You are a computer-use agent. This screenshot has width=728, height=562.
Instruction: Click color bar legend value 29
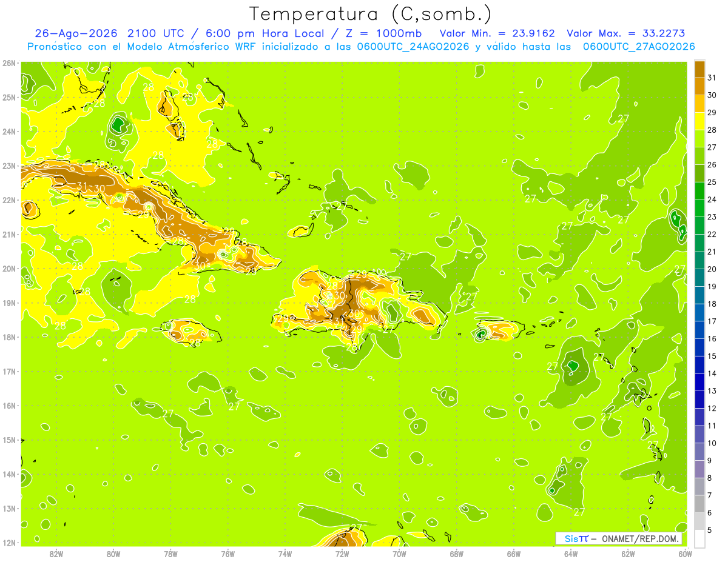coord(712,113)
